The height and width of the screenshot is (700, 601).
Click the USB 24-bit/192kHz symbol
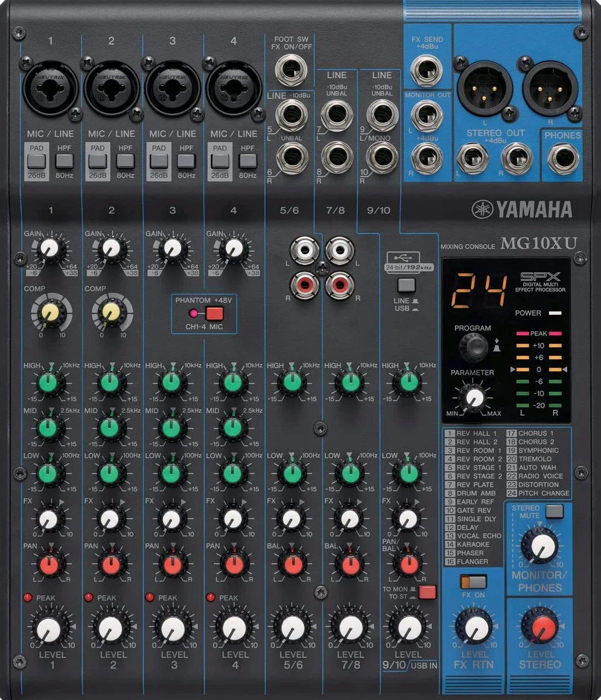pos(408,263)
